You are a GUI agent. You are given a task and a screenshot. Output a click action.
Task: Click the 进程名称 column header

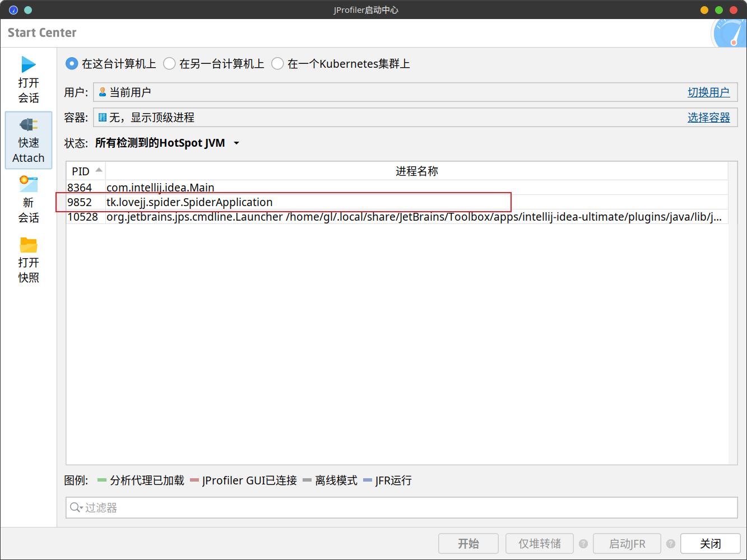416,171
